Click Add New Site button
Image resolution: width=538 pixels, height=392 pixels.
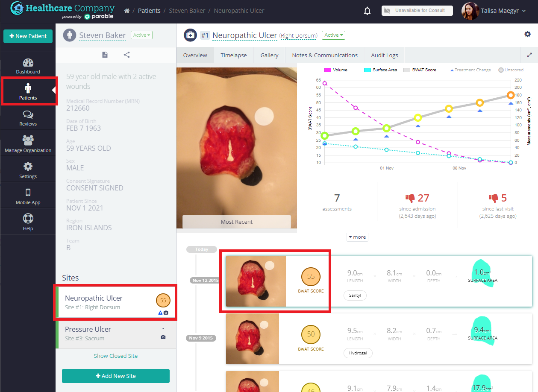[x=116, y=376]
